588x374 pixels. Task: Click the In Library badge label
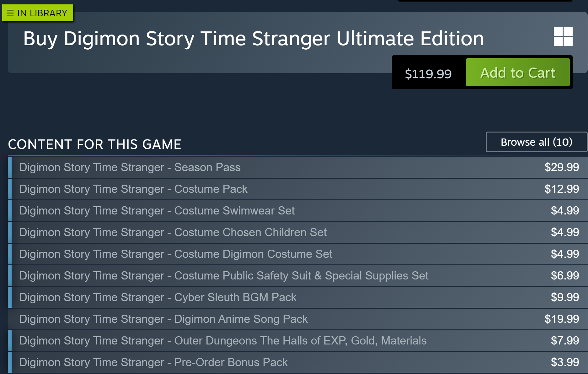point(42,13)
